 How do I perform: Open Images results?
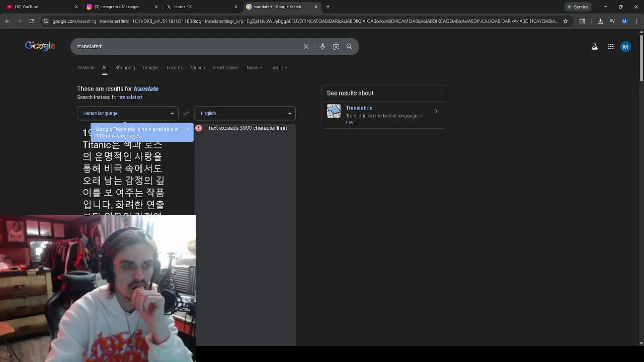(150, 67)
